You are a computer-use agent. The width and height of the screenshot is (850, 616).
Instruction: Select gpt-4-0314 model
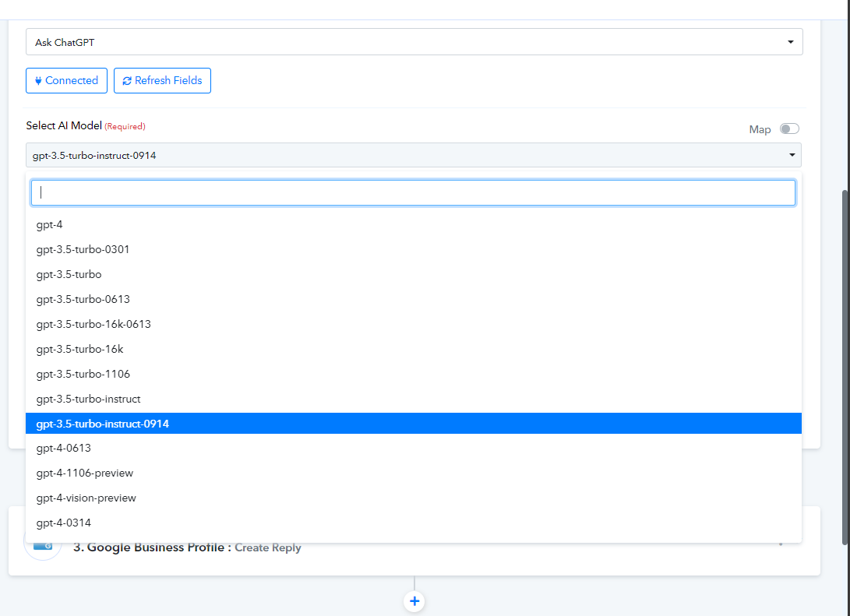(414, 523)
